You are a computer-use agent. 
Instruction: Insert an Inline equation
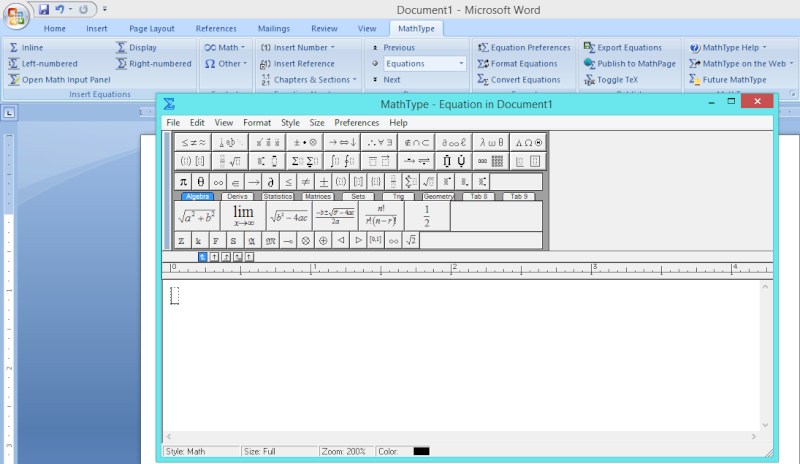pos(26,47)
